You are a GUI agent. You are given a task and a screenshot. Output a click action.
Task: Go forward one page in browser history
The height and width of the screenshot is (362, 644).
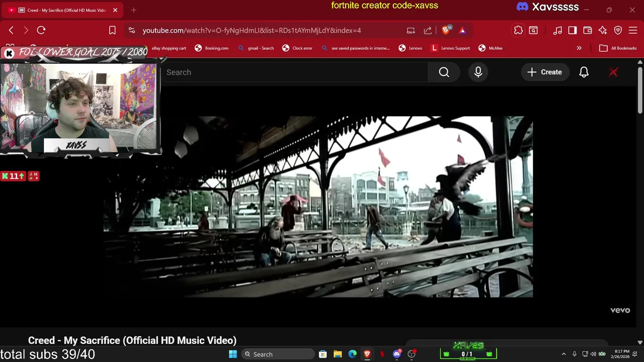26,30
